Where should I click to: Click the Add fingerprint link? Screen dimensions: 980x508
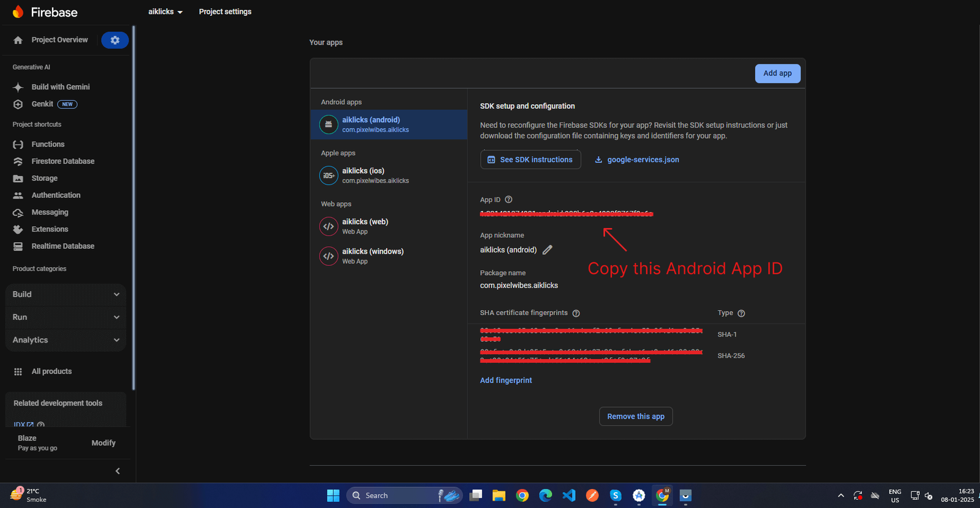506,381
